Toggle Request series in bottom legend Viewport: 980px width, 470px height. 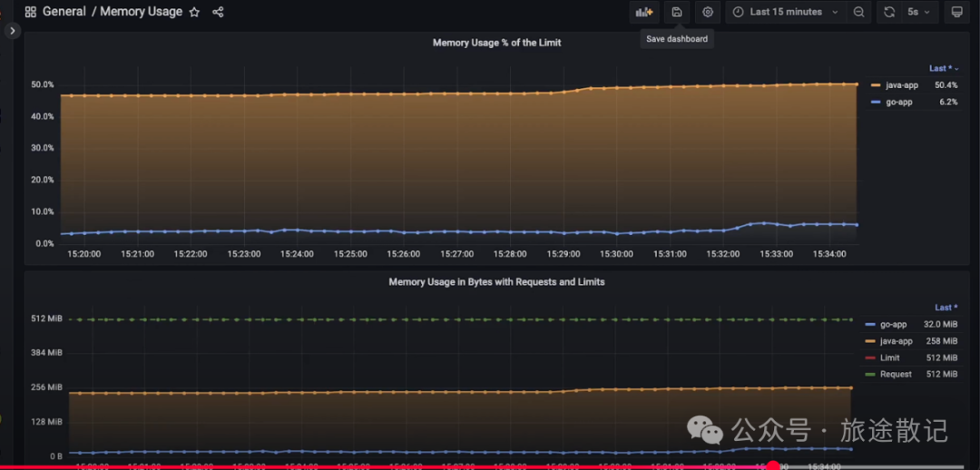896,375
